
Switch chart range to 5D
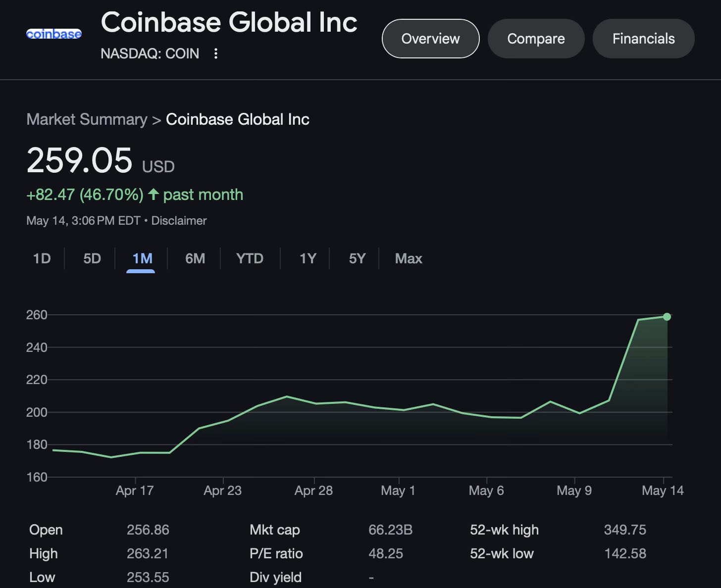(x=92, y=258)
